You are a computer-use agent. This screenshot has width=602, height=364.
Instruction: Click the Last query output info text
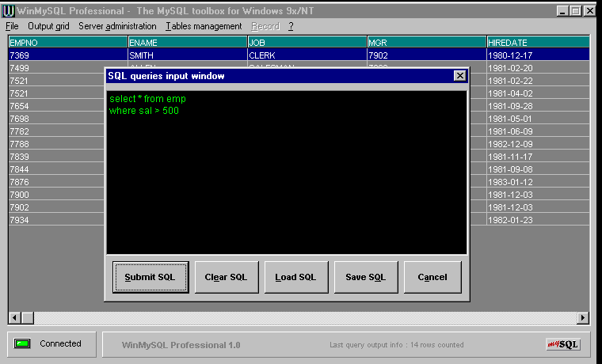point(397,345)
